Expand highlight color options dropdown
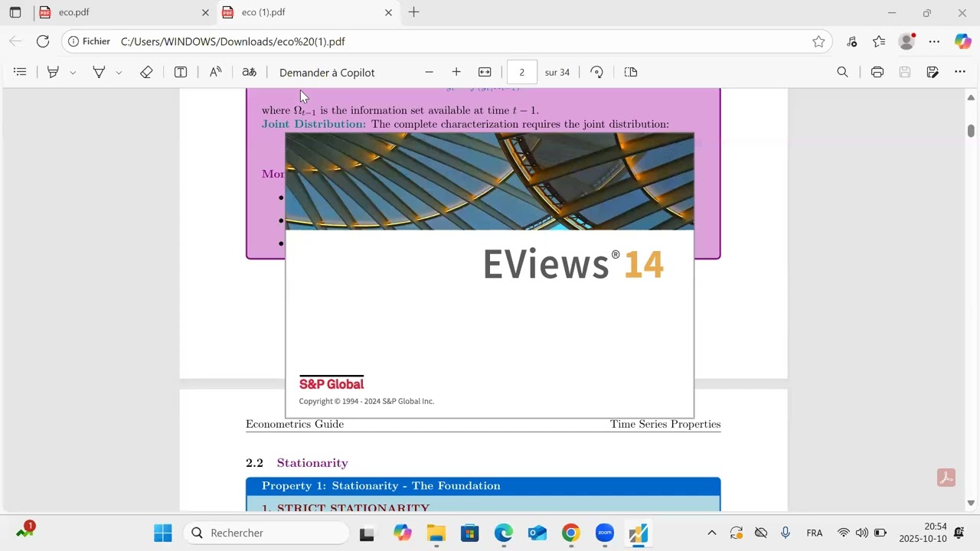980x551 pixels. tap(73, 73)
